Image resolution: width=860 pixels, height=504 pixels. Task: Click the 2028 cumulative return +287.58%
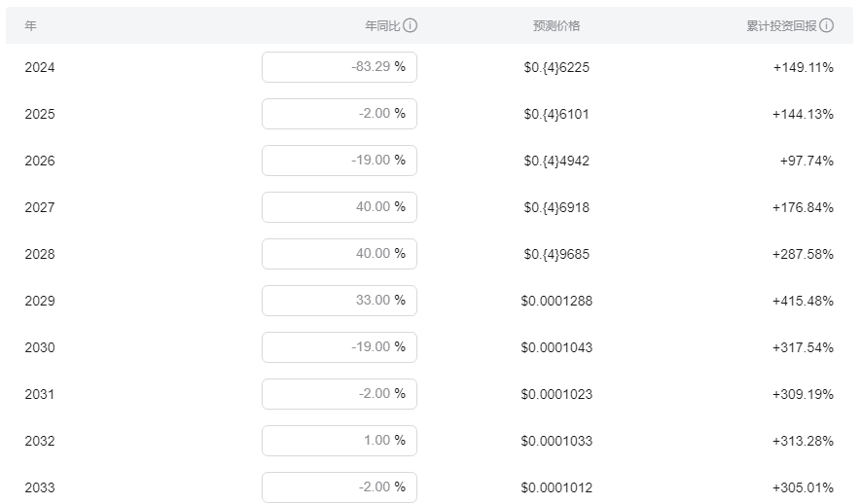(x=803, y=254)
